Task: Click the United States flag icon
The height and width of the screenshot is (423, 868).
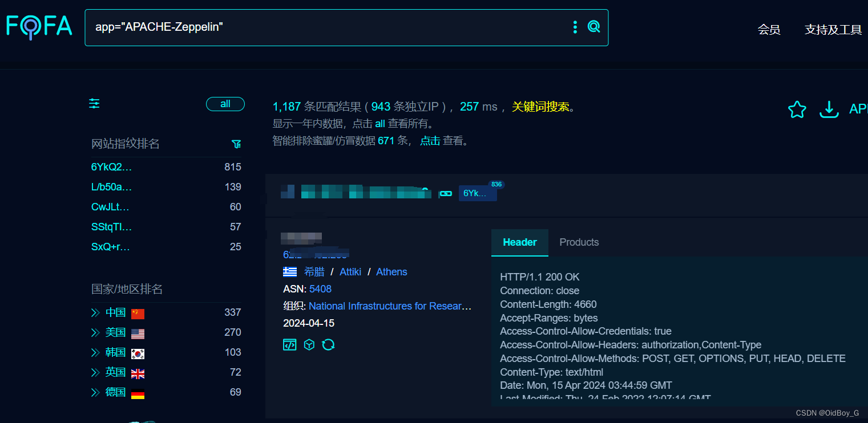Action: (x=138, y=333)
